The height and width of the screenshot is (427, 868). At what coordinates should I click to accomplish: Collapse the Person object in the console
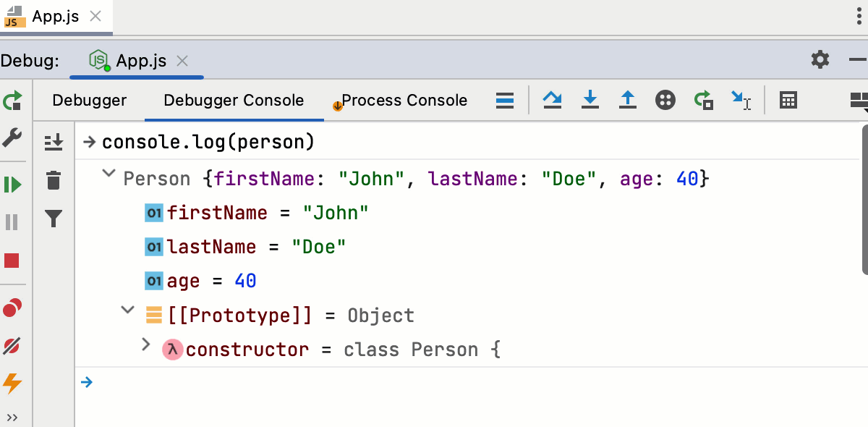coord(109,174)
